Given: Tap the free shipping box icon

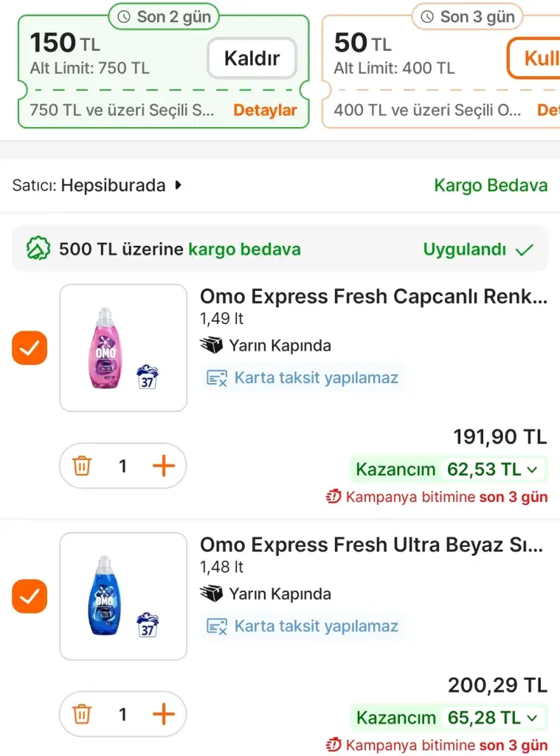Looking at the screenshot, I should pyautogui.click(x=38, y=250).
